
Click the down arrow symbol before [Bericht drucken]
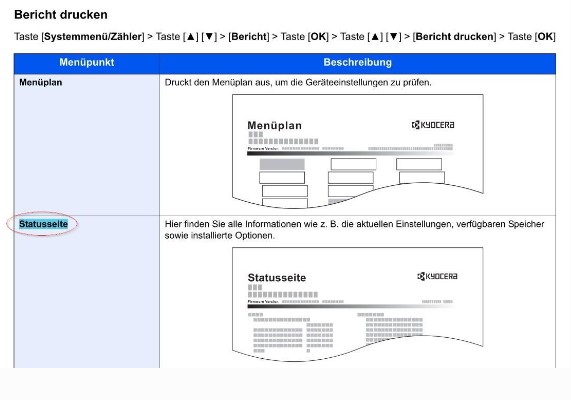[x=393, y=37]
